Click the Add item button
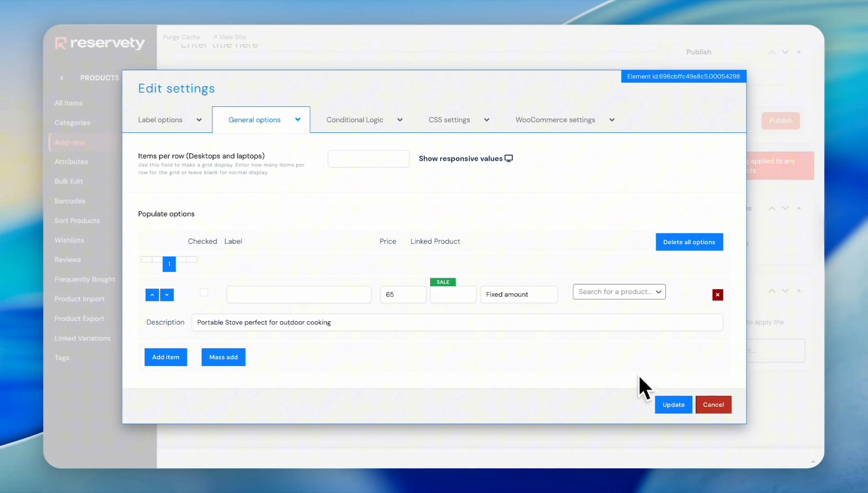 point(165,357)
